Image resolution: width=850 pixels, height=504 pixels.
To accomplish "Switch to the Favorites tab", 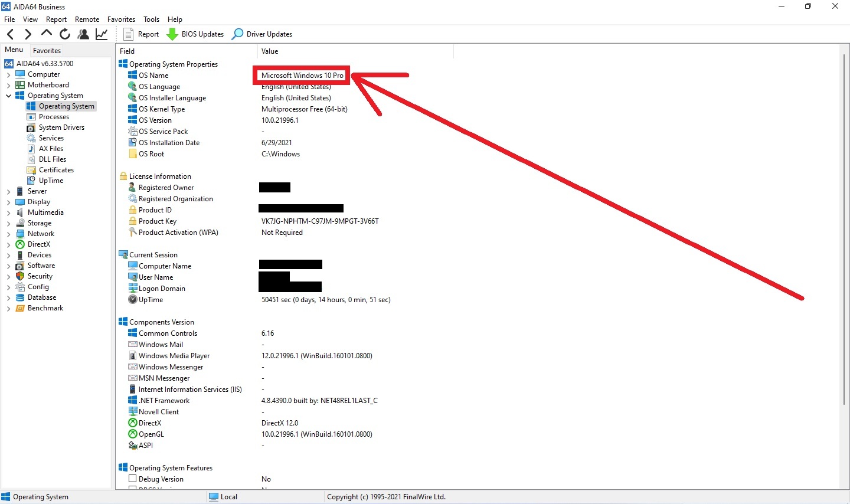I will point(47,51).
